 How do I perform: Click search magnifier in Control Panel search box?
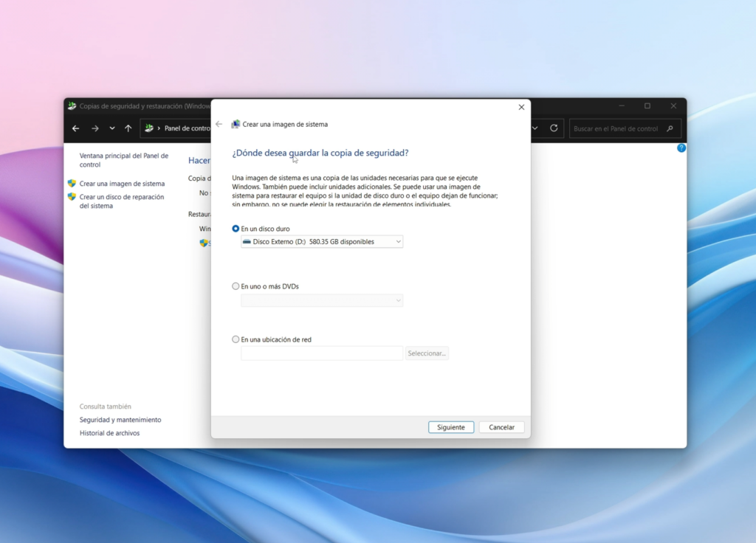pyautogui.click(x=670, y=128)
